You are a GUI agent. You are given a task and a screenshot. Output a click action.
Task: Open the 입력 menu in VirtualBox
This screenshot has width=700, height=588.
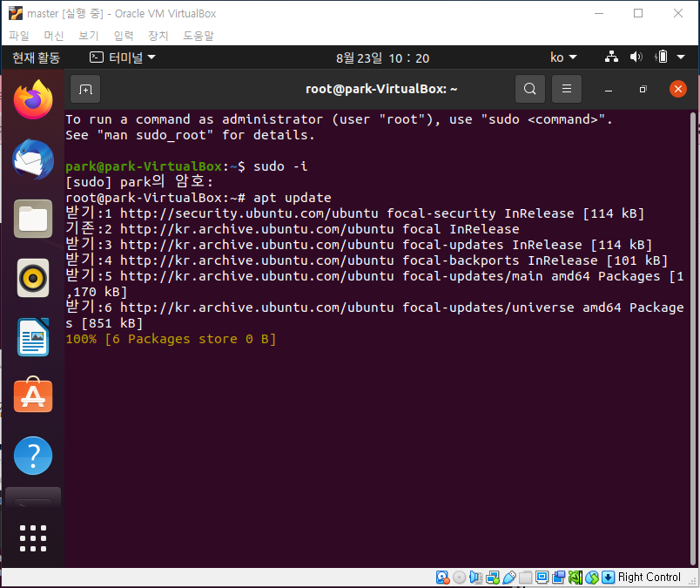click(x=124, y=36)
